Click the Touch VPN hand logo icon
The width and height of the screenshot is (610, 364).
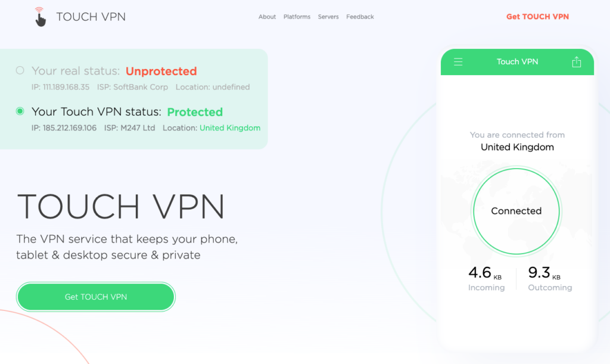pos(40,17)
